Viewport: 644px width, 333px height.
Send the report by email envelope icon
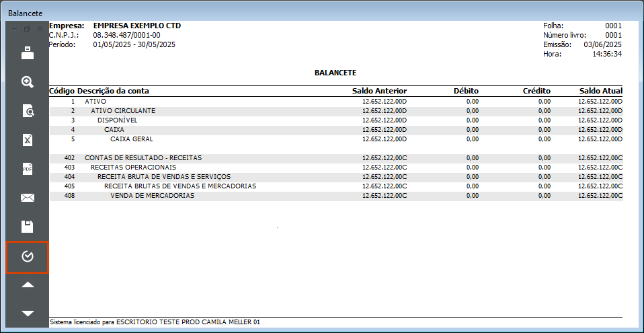click(28, 198)
